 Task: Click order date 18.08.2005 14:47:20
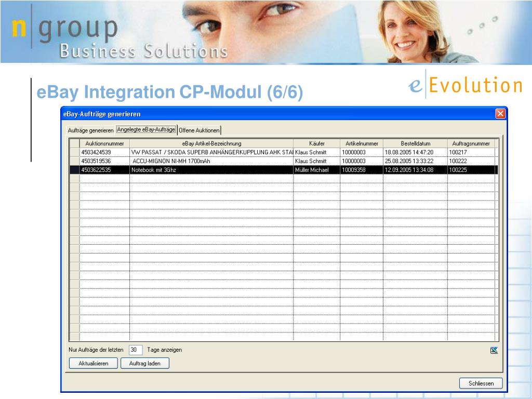click(415, 152)
